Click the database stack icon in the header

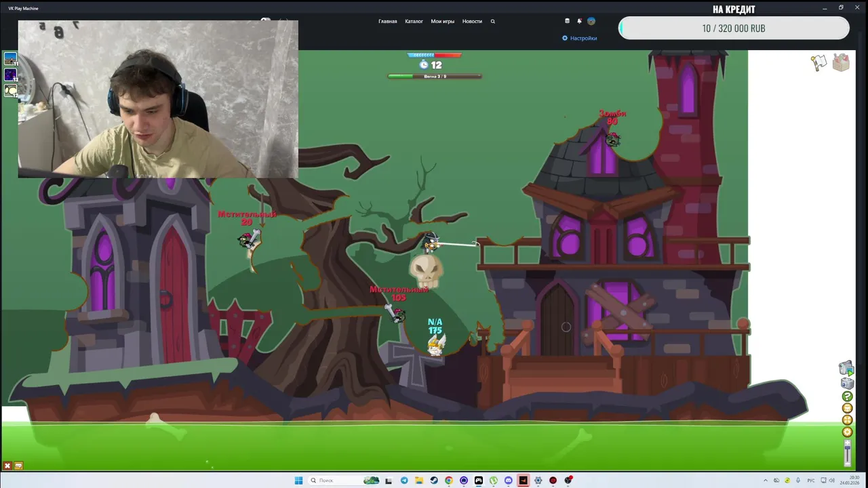click(568, 21)
